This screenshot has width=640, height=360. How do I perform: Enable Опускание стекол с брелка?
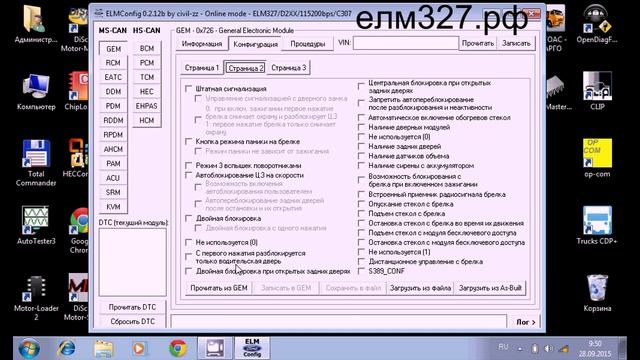[x=361, y=204]
